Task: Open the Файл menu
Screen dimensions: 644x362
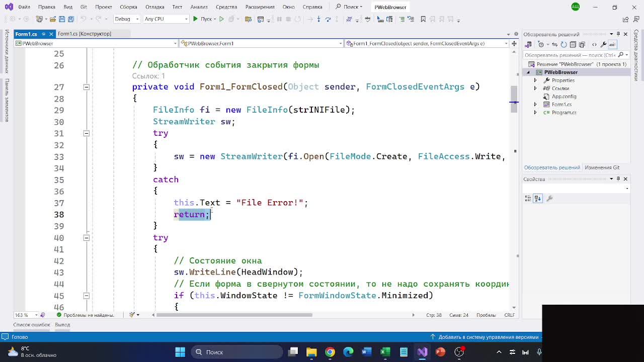Action: click(24, 7)
